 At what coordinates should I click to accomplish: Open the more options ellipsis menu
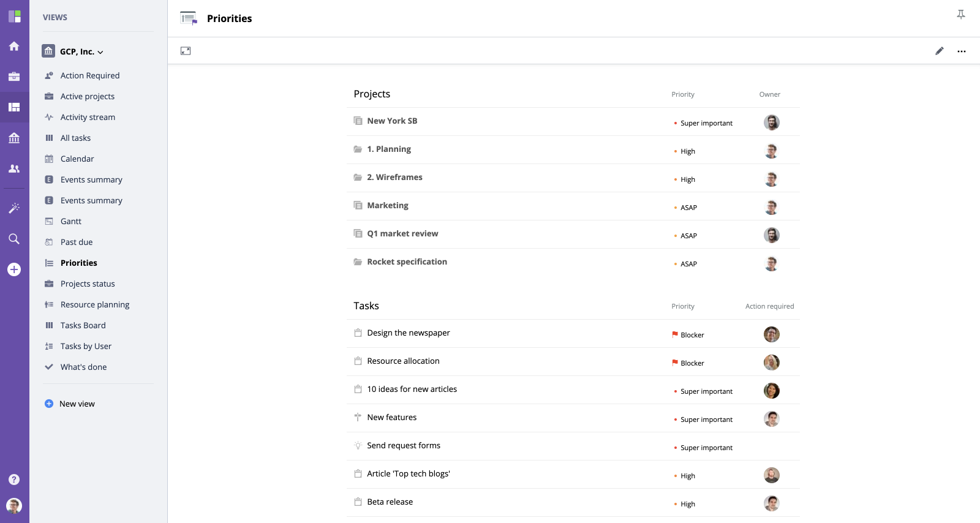(x=962, y=51)
